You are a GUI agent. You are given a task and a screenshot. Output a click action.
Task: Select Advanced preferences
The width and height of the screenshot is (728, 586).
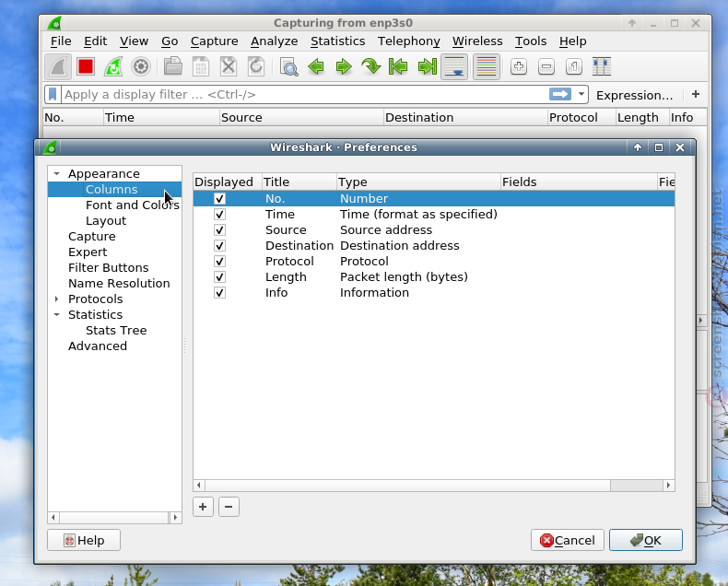98,346
